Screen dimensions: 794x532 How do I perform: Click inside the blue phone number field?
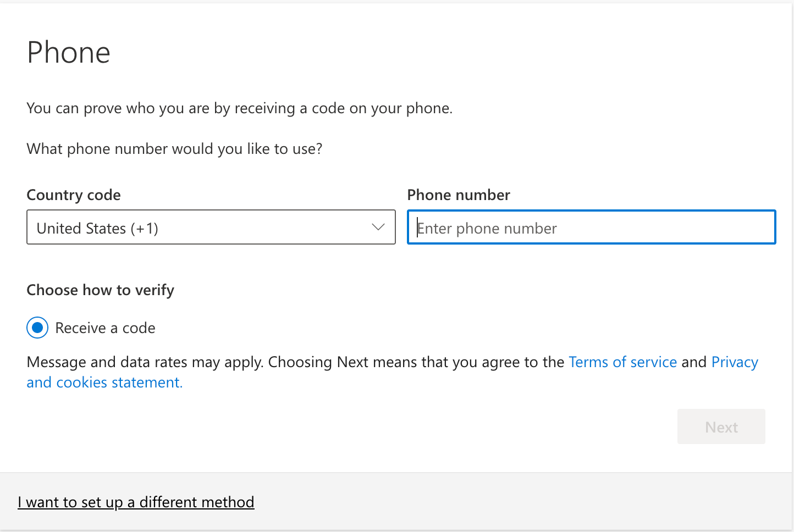click(591, 227)
